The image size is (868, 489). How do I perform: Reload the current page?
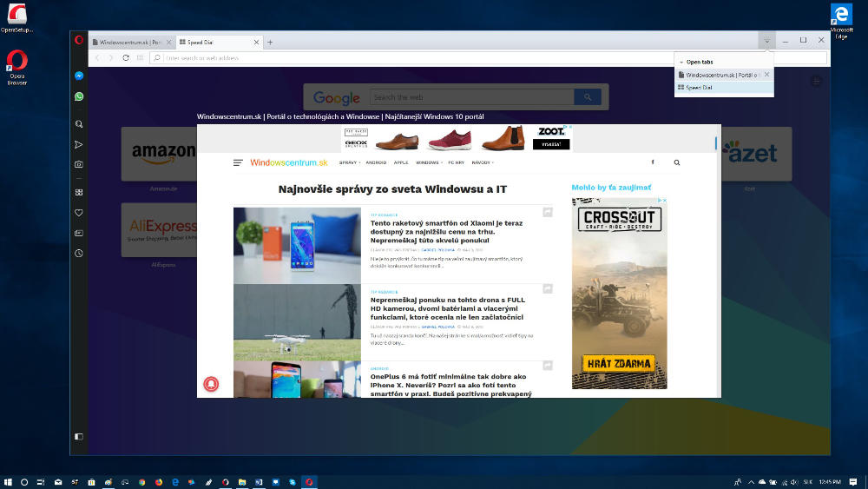click(126, 57)
